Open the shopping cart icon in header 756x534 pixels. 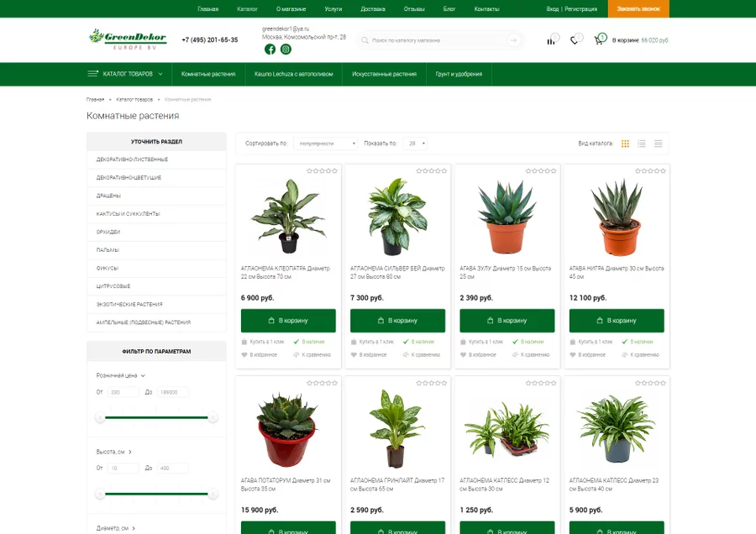[x=599, y=40]
